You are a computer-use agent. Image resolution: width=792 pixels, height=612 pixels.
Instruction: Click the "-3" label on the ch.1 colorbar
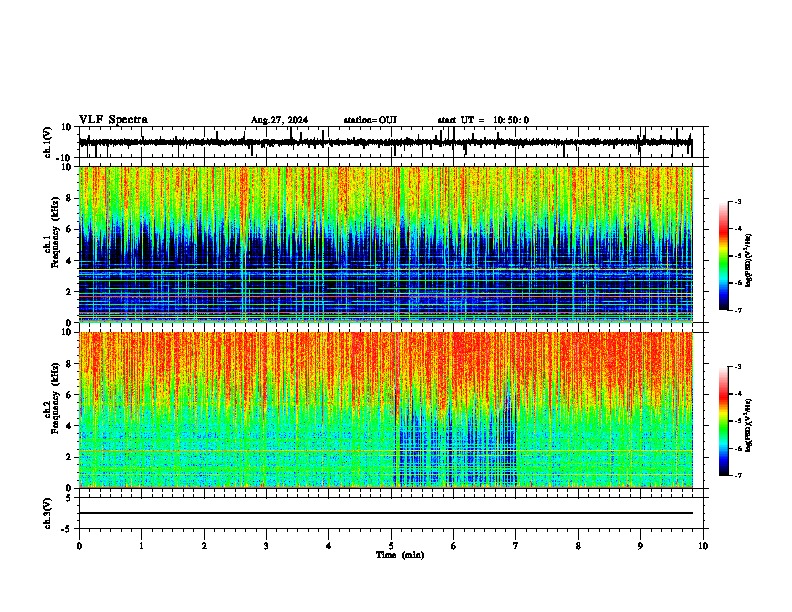(x=738, y=201)
